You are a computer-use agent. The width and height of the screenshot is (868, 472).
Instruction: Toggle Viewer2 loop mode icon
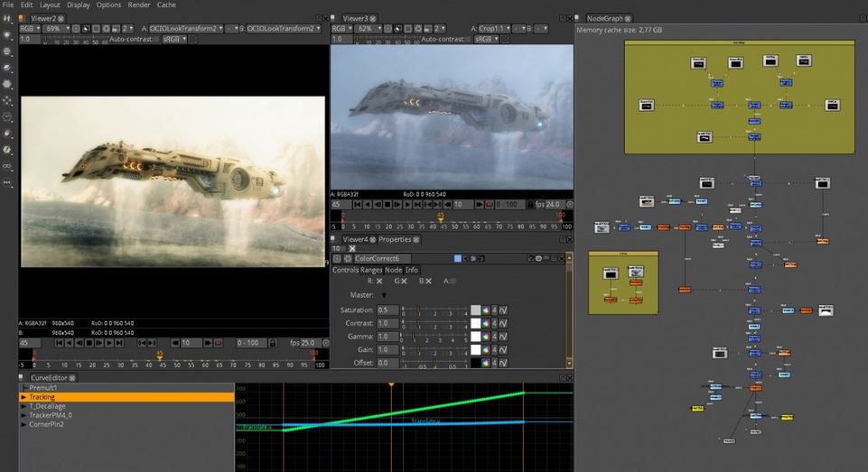tap(218, 343)
